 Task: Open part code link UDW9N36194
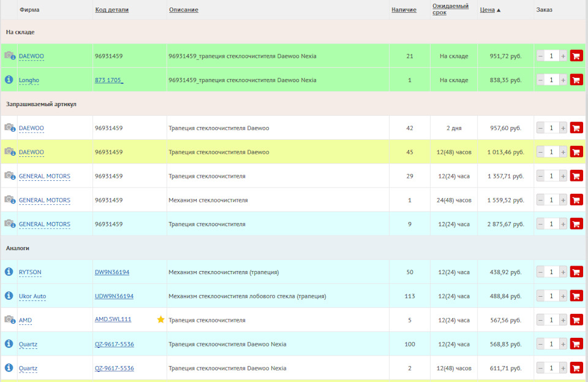(114, 296)
